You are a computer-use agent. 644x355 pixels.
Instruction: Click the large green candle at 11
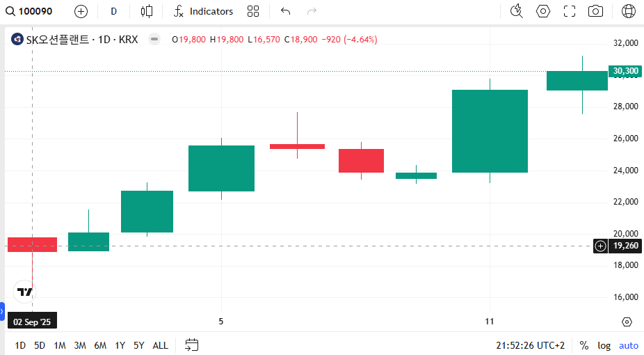(490, 131)
